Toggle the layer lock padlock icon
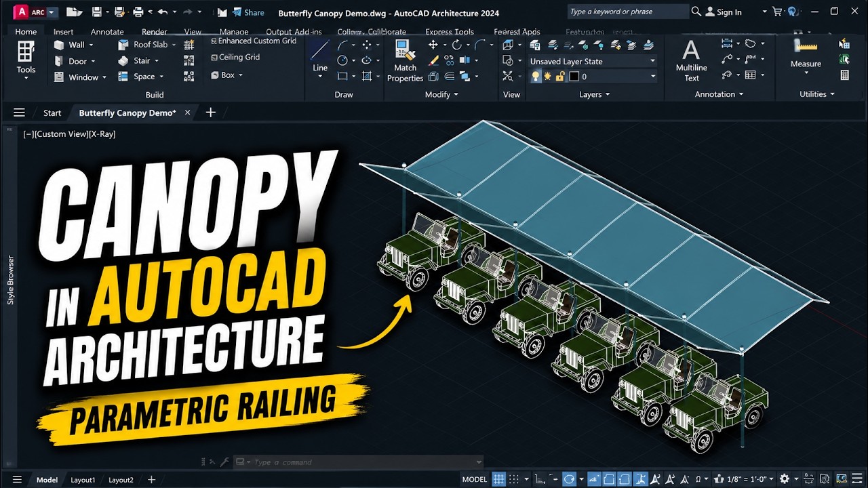This screenshot has width=868, height=488. pos(560,77)
